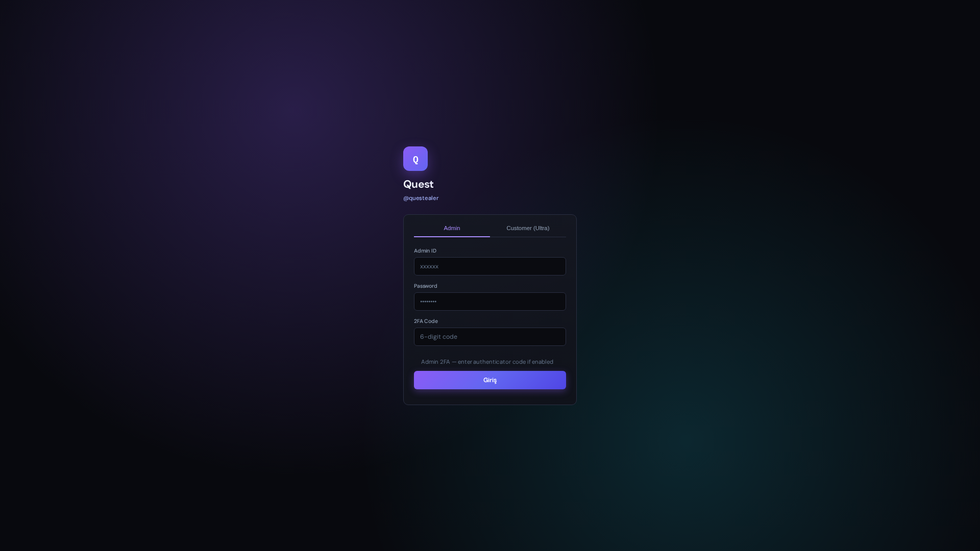This screenshot has width=980, height=551.
Task: Open the @questealer handle link
Action: tap(421, 198)
